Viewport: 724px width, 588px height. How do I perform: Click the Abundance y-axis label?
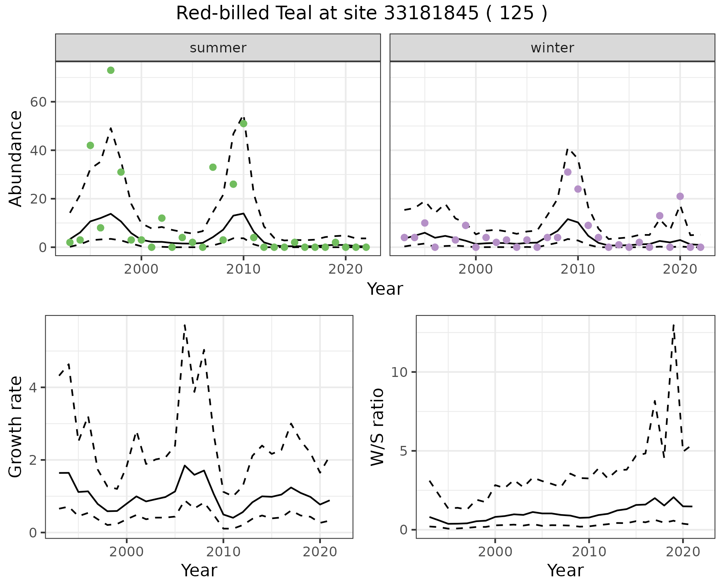15,158
